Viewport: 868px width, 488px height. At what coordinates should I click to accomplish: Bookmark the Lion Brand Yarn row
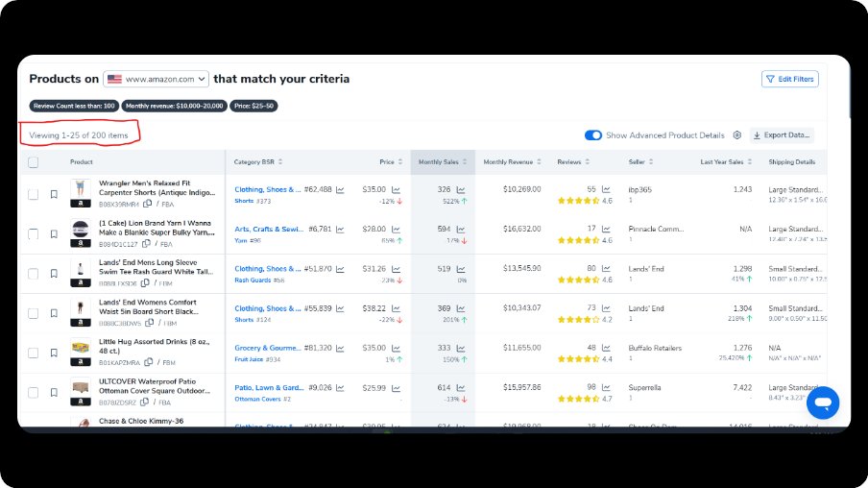point(54,233)
